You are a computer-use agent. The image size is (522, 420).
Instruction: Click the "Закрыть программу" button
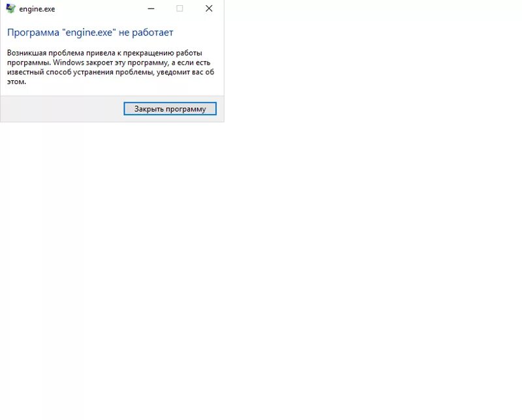pos(170,109)
